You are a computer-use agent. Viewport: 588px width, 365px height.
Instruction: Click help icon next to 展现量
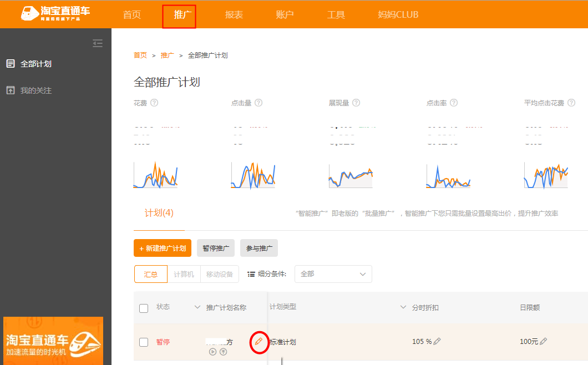tap(356, 103)
